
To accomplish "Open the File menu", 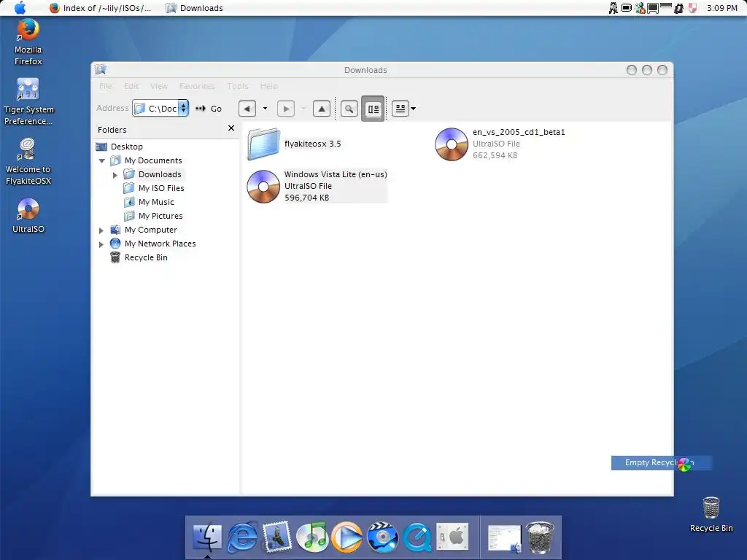I will [106, 86].
